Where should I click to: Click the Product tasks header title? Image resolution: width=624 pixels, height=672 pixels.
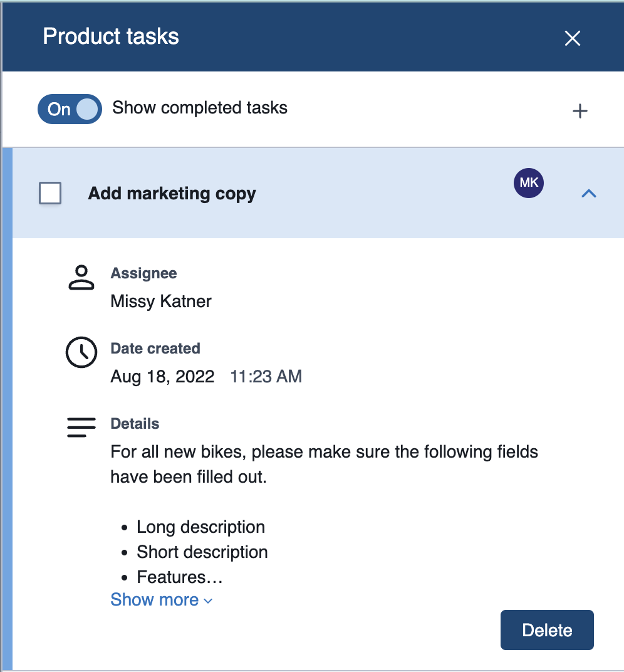coord(111,36)
